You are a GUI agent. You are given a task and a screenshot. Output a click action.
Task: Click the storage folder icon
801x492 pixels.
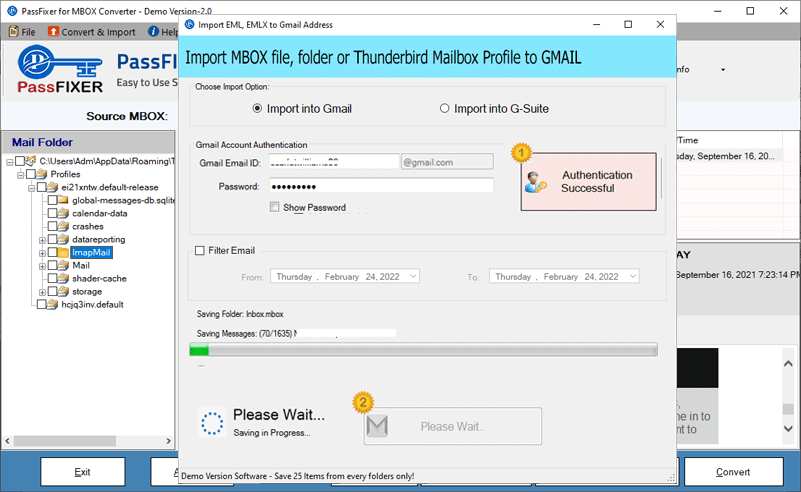pos(63,291)
